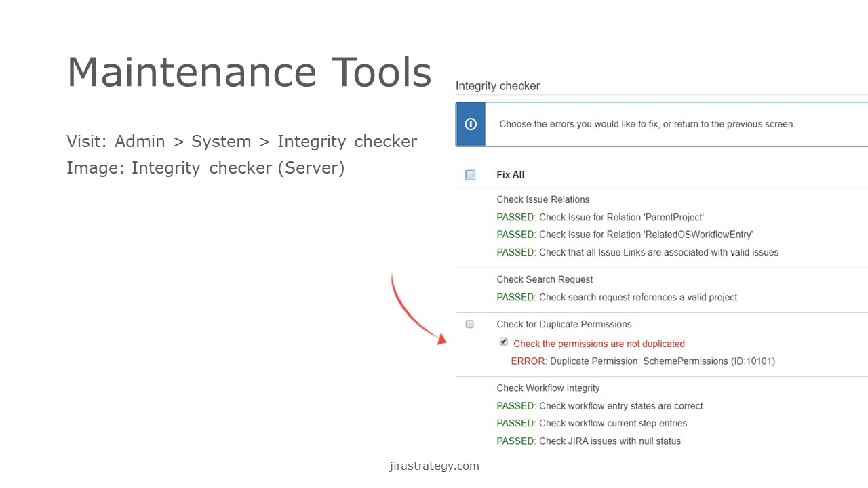Click 'workflow entry states are correct' line
The height and width of the screenshot is (488, 868).
pos(599,406)
